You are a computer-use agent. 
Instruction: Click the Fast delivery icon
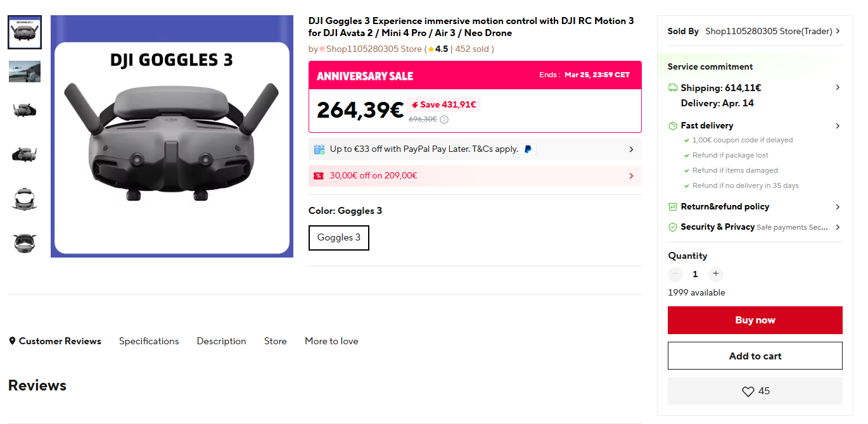tap(673, 126)
